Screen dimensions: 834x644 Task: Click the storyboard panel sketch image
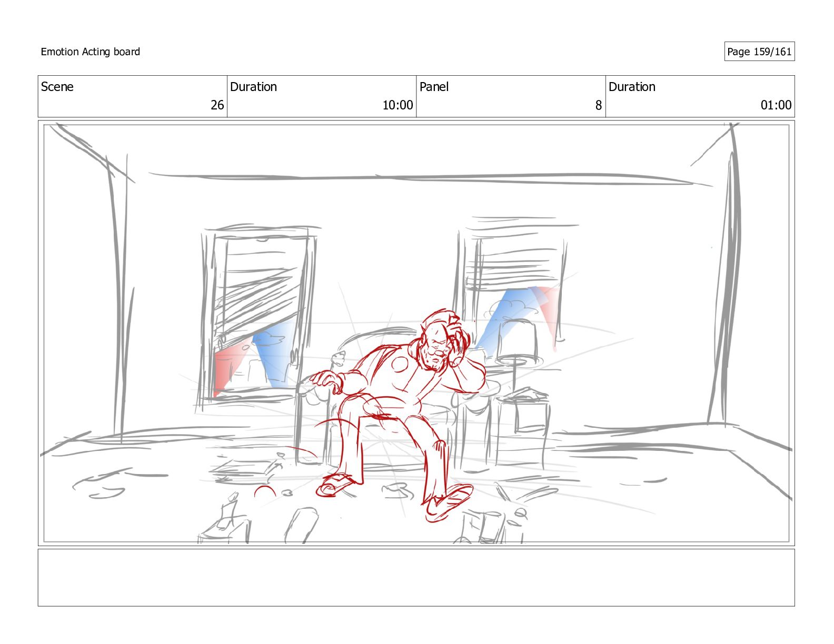pos(416,333)
